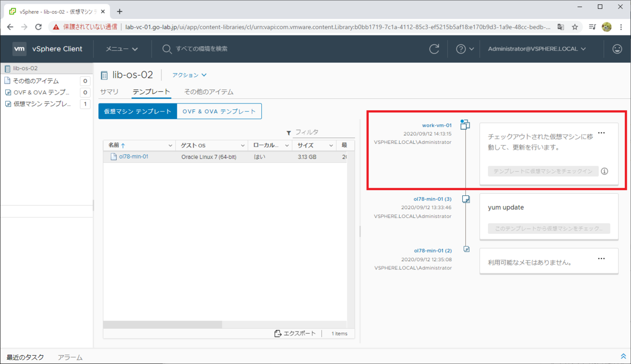Open the アクション dropdown
The height and width of the screenshot is (364, 631).
click(190, 75)
